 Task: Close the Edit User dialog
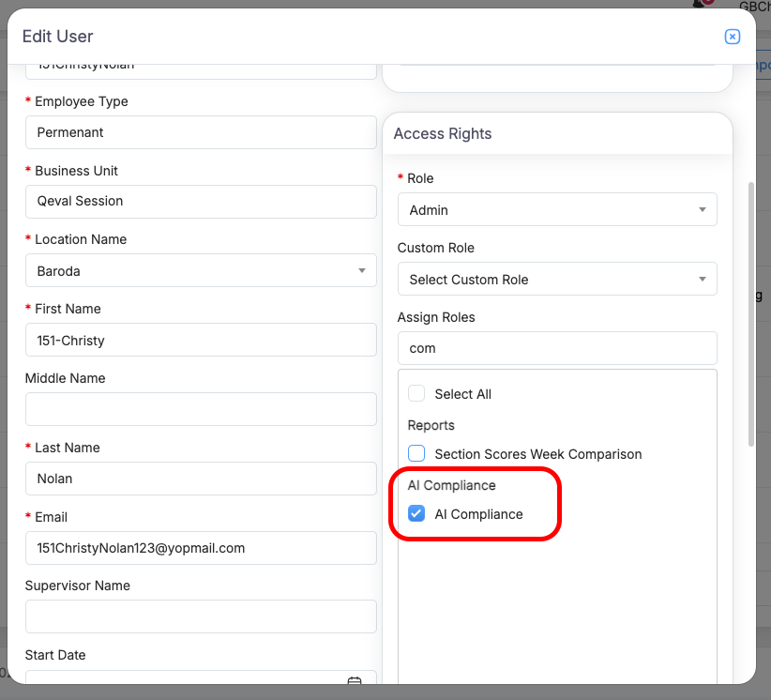click(733, 37)
